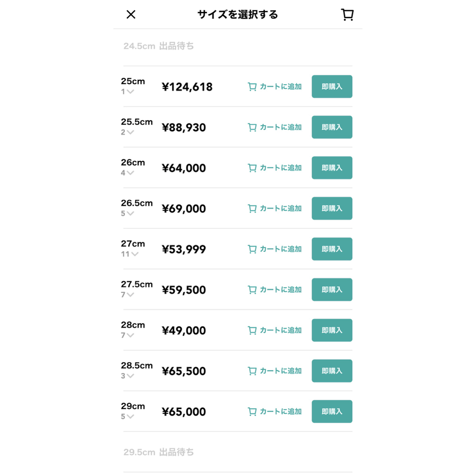The height and width of the screenshot is (476, 476).
Task: Buy the 27.5cm size now for ¥59,500
Action: (332, 290)
